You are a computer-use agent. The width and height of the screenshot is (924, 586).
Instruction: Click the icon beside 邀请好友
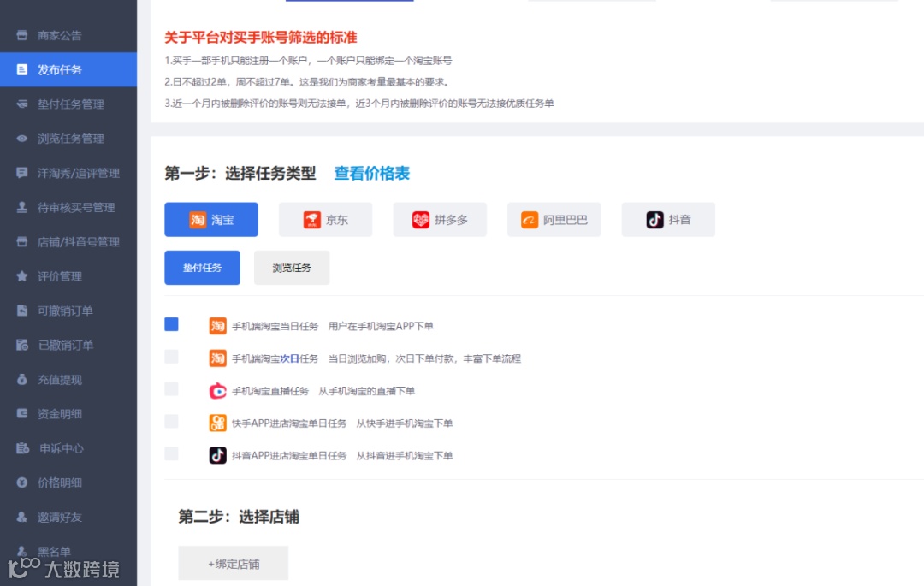tap(21, 518)
